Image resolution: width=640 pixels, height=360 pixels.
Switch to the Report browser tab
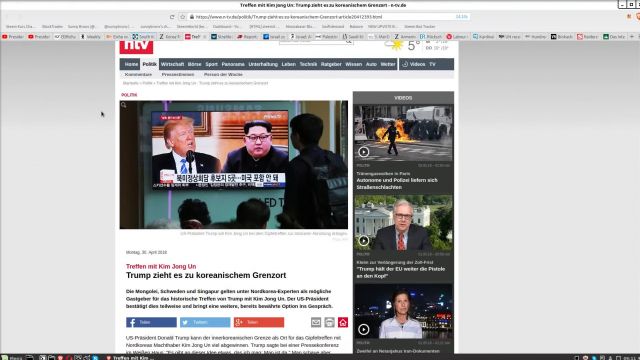coord(247,37)
